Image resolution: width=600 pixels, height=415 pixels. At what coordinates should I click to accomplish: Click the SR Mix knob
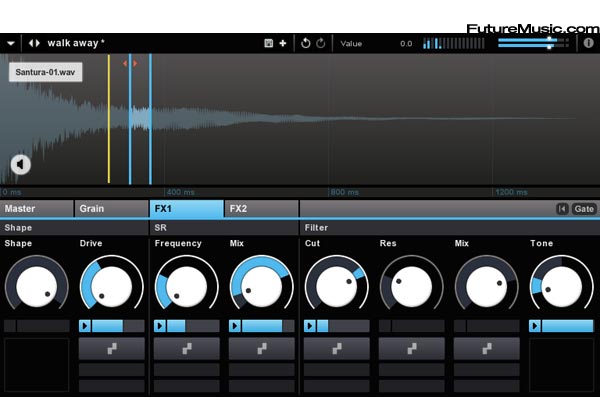pos(262,286)
